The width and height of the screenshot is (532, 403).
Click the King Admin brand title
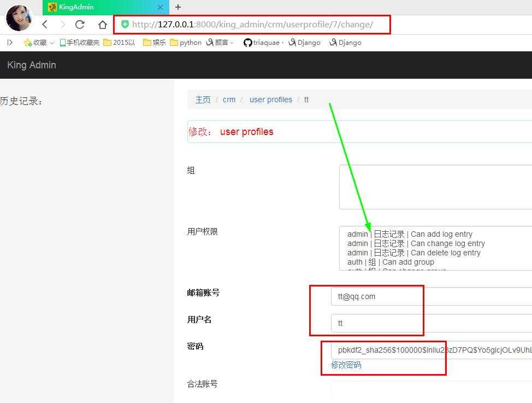[32, 65]
